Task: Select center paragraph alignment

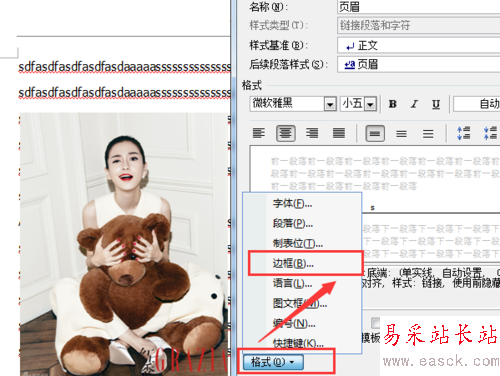Action: pyautogui.click(x=285, y=134)
